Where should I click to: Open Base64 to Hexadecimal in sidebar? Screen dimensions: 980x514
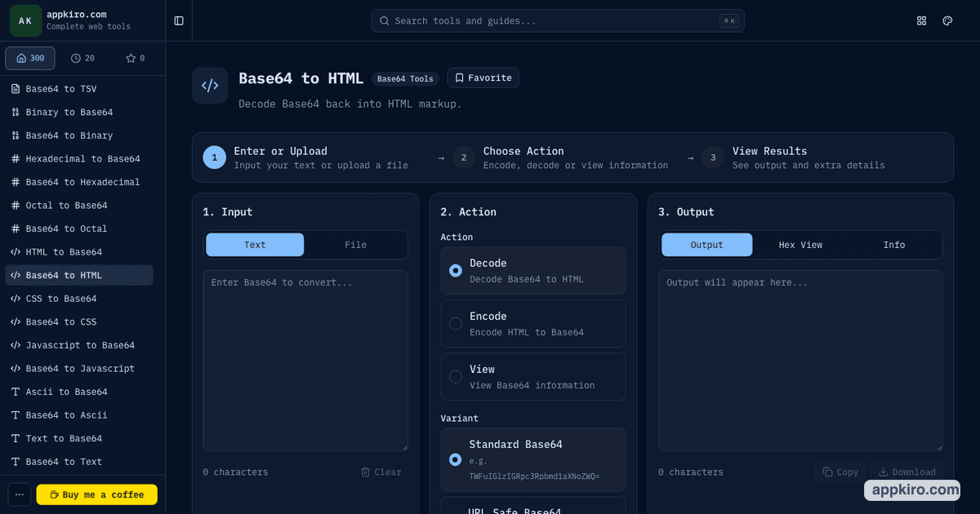coord(79,182)
